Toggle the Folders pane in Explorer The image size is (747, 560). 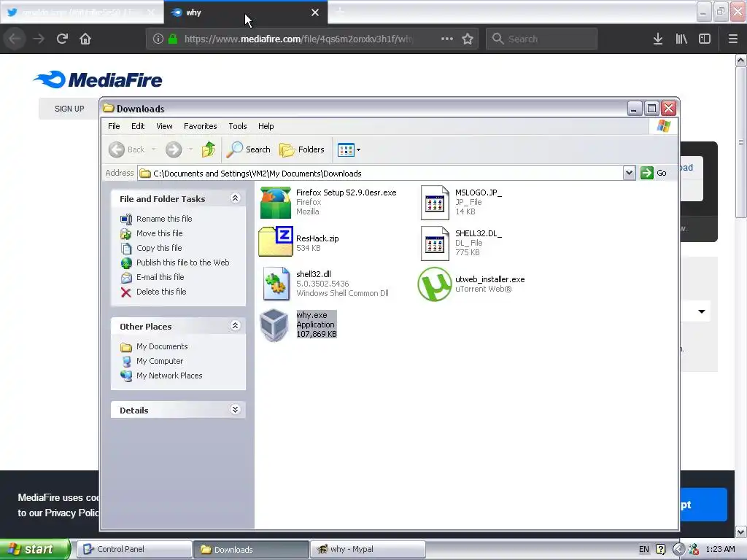point(301,149)
